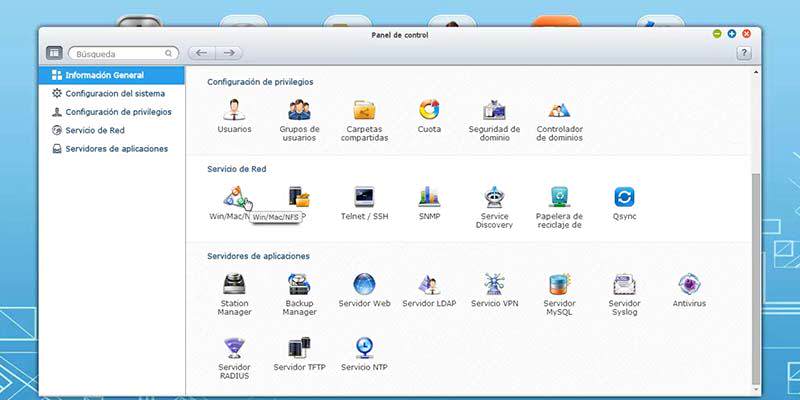This screenshot has height=400, width=800.
Task: Toggle the grid view button in toolbar
Action: (54, 53)
